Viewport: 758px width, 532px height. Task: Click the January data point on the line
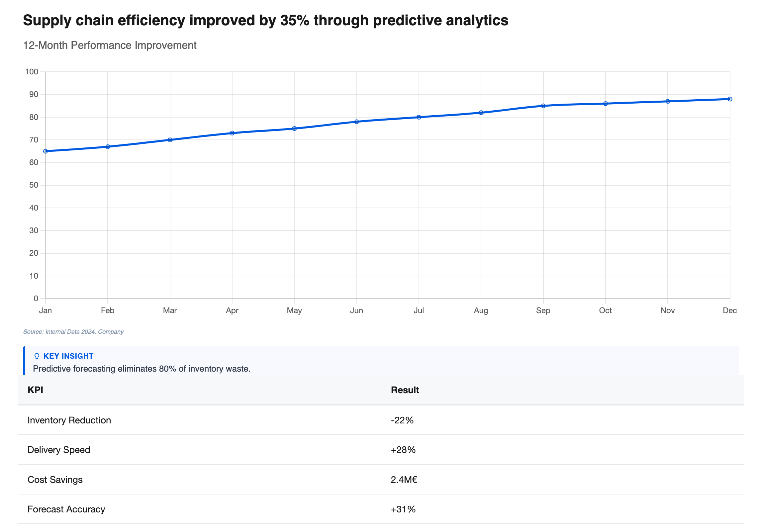(x=46, y=151)
